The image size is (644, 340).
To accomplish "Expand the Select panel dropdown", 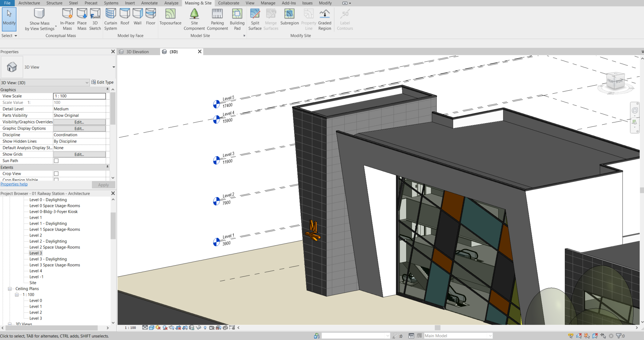I will pos(9,36).
